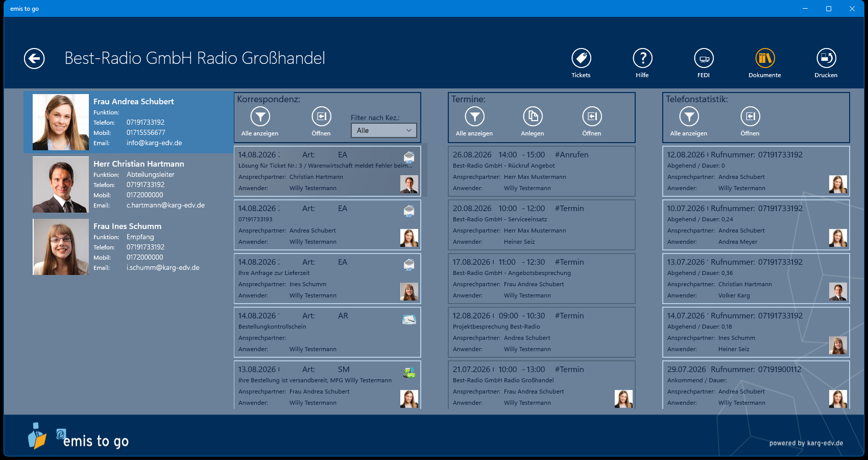Show all Termine with filter icon
This screenshot has height=460, width=868.
coord(475,117)
